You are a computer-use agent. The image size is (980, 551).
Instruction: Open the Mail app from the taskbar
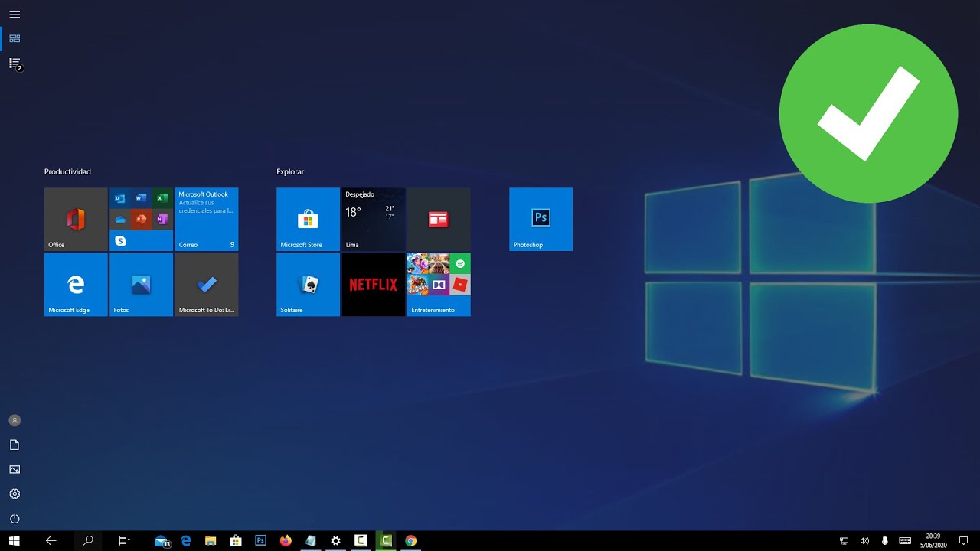click(162, 541)
